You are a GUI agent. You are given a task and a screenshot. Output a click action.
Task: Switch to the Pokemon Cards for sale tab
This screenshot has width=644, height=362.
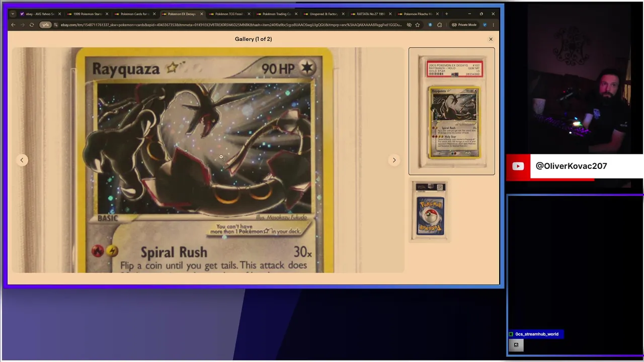coord(134,14)
